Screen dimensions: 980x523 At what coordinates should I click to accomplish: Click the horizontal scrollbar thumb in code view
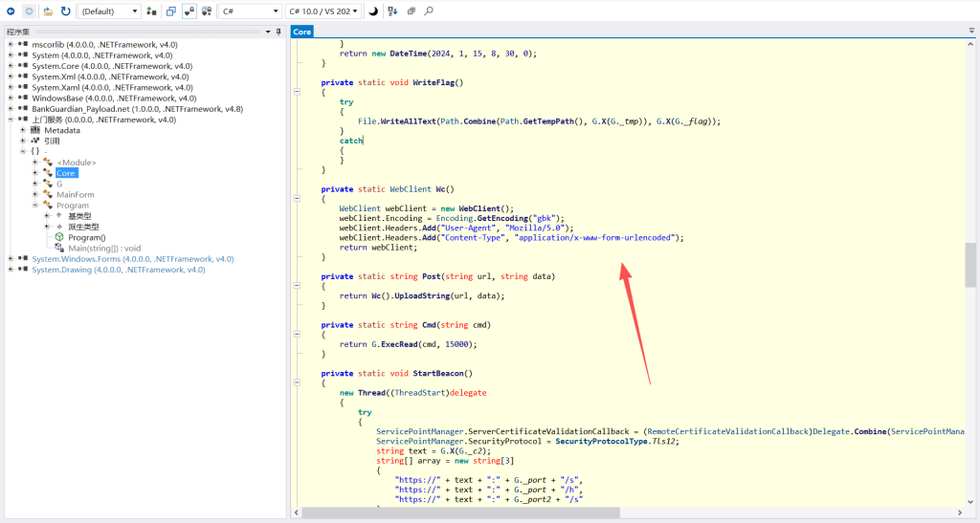(460, 512)
